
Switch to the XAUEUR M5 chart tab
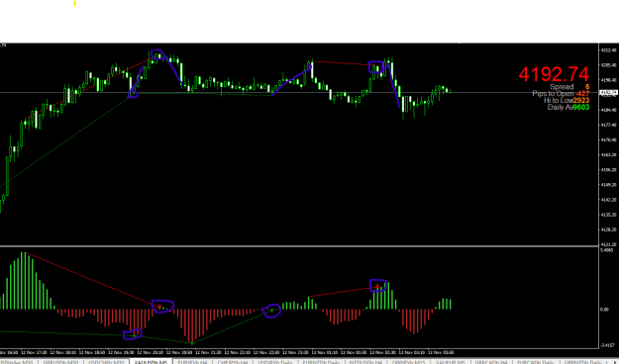[452, 362]
